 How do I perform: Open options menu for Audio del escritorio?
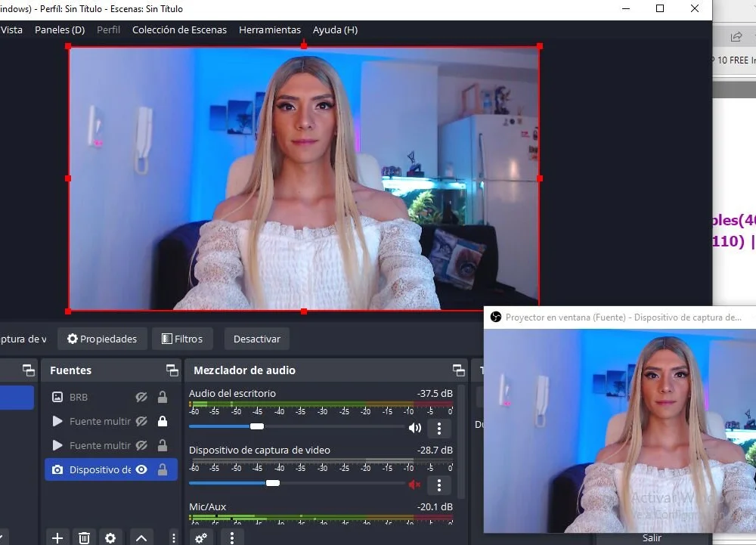(x=439, y=429)
